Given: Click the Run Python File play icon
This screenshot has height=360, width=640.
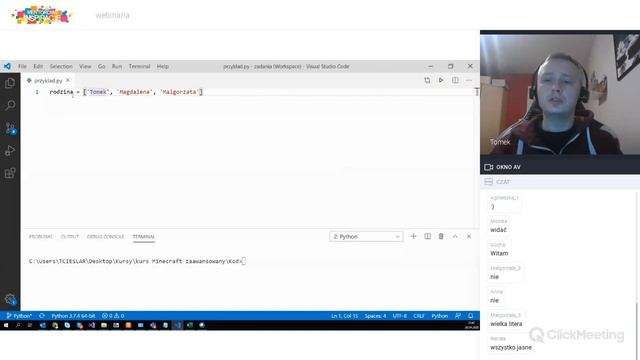Looking at the screenshot, I should 441,80.
